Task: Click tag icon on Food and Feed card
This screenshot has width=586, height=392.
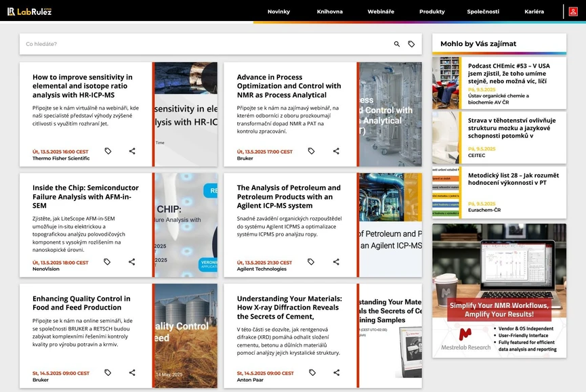Action: (x=108, y=372)
